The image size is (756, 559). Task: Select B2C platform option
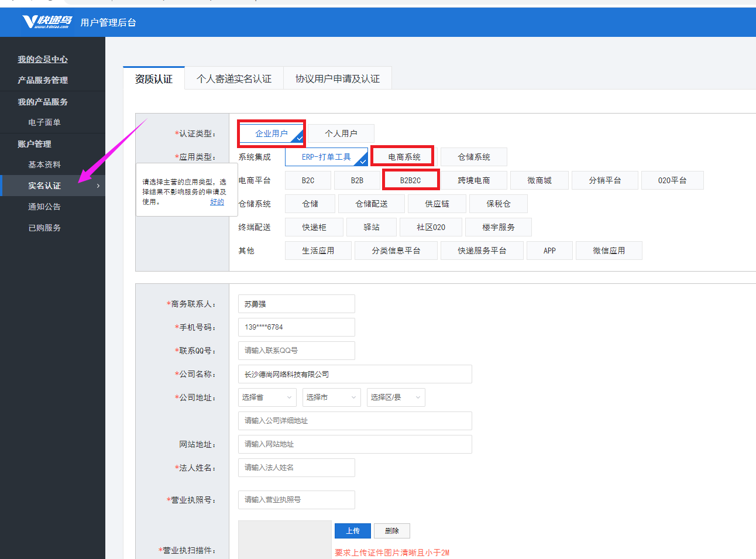click(308, 180)
